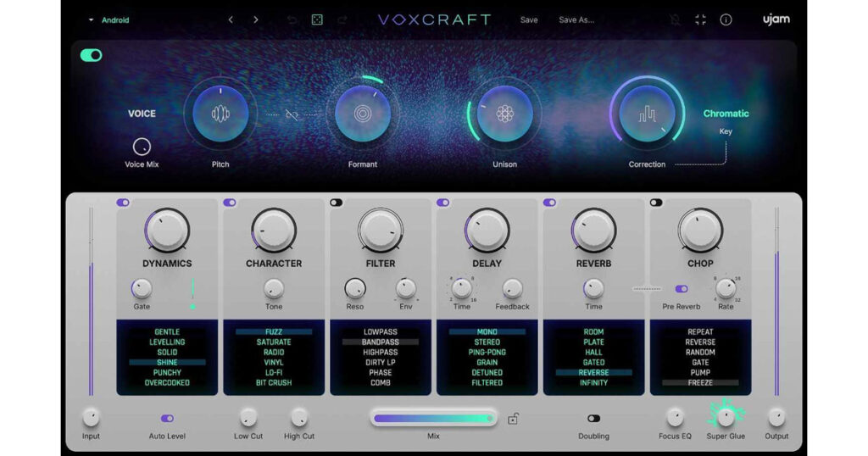
Task: Click the Pitch knob waveform icon
Action: pyautogui.click(x=220, y=114)
